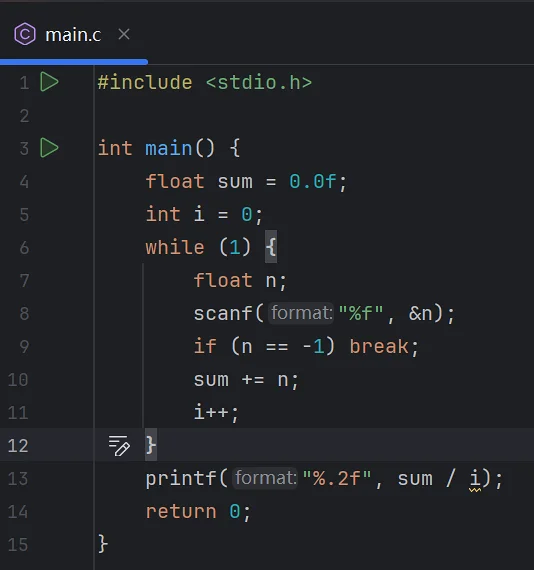
Task: Click the format: hint in the scanf call
Action: coord(301,313)
